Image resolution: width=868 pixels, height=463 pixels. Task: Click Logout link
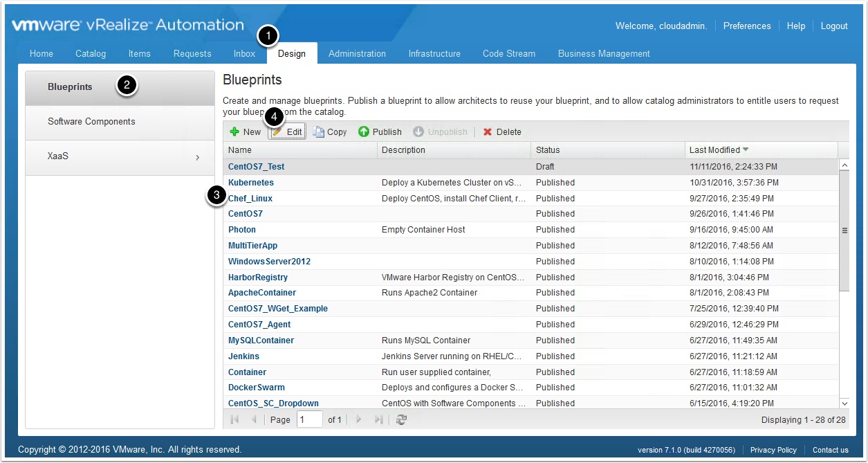834,26
